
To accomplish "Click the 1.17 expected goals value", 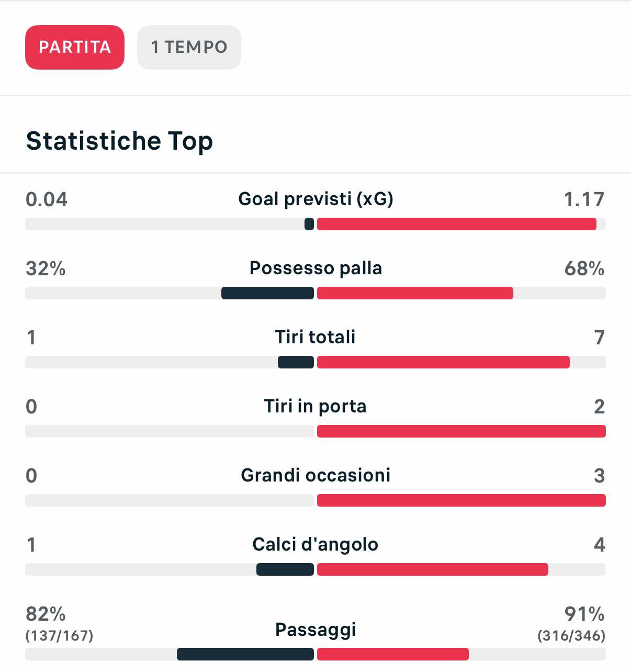I will pos(583,199).
